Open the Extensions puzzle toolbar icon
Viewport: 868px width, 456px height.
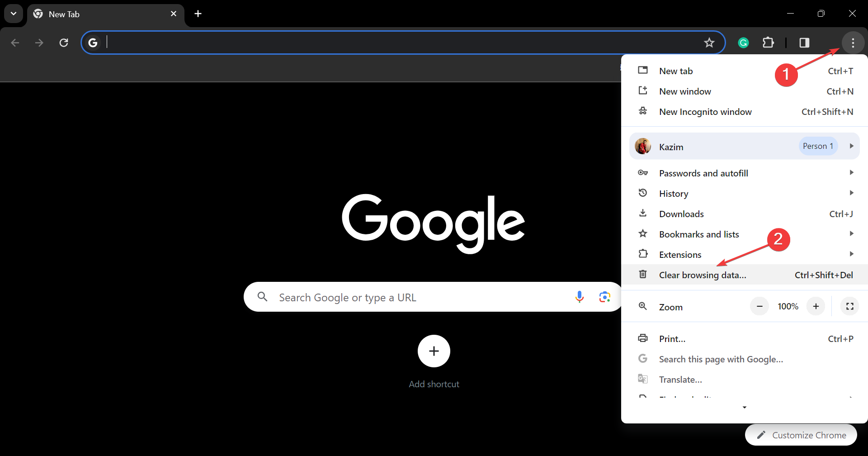tap(768, 43)
